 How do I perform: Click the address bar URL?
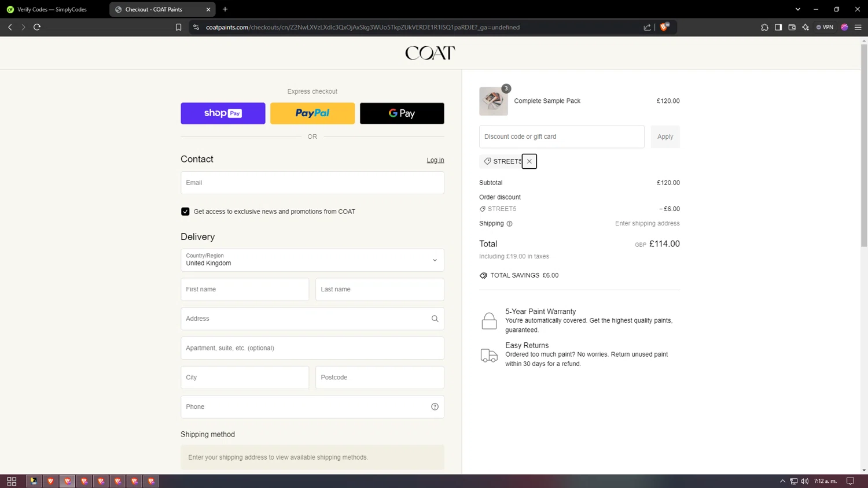click(x=363, y=27)
